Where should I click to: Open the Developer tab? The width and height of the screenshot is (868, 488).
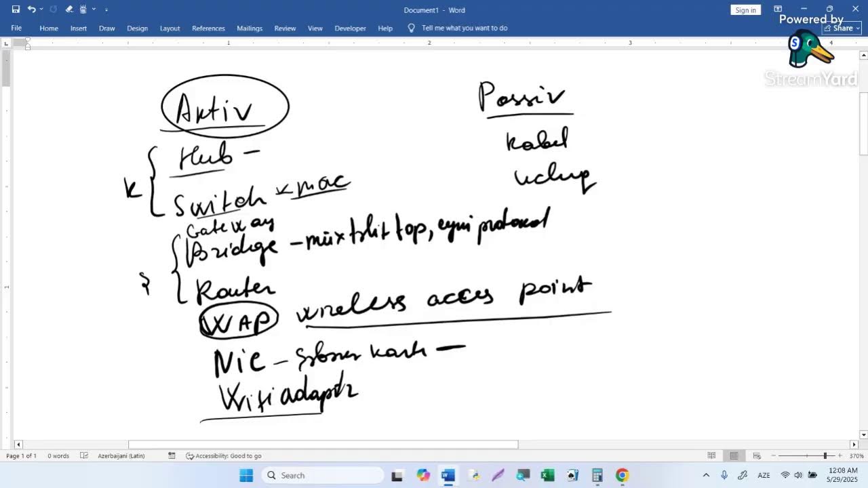click(x=350, y=28)
